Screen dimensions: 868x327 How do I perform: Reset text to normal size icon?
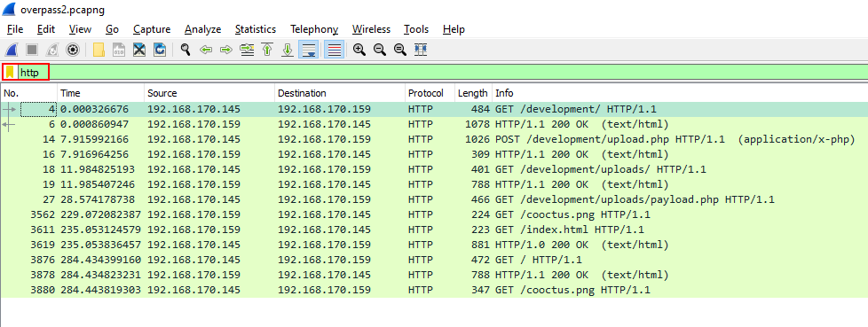pos(400,50)
